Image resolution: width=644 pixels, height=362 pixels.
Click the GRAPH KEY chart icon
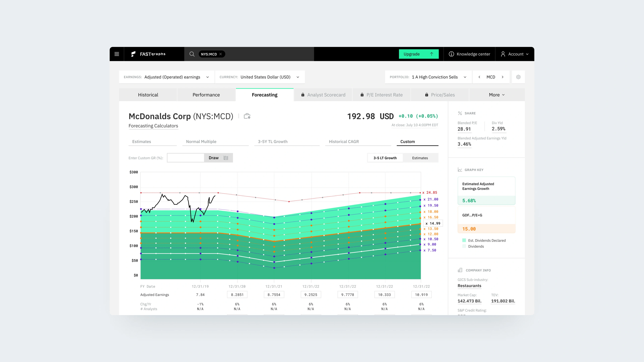(460, 170)
